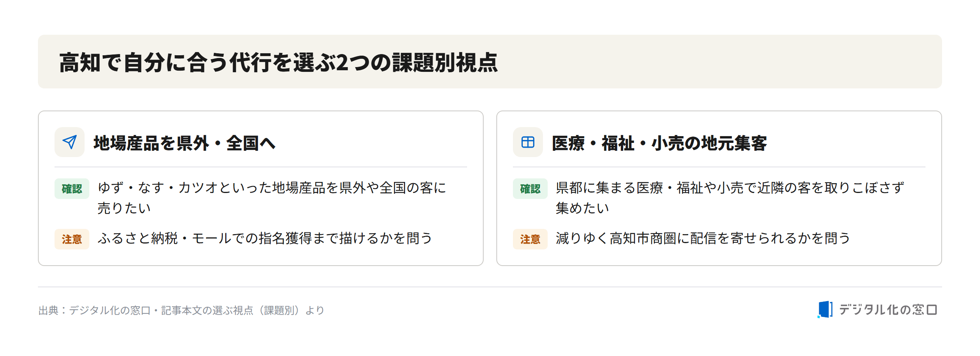Screen dimensions: 980x356
Task: Click the 県都に集まる医療・福祉 description text
Action: pyautogui.click(x=730, y=198)
